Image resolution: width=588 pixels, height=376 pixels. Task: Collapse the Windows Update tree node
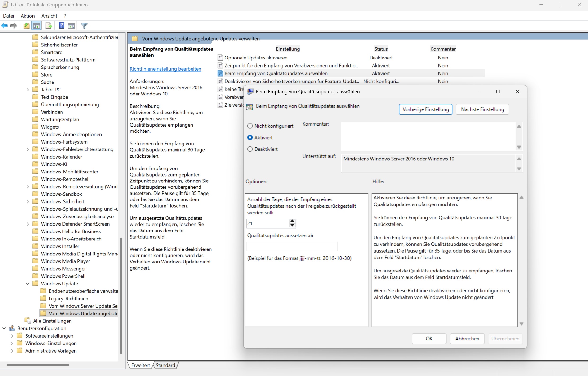pos(28,283)
